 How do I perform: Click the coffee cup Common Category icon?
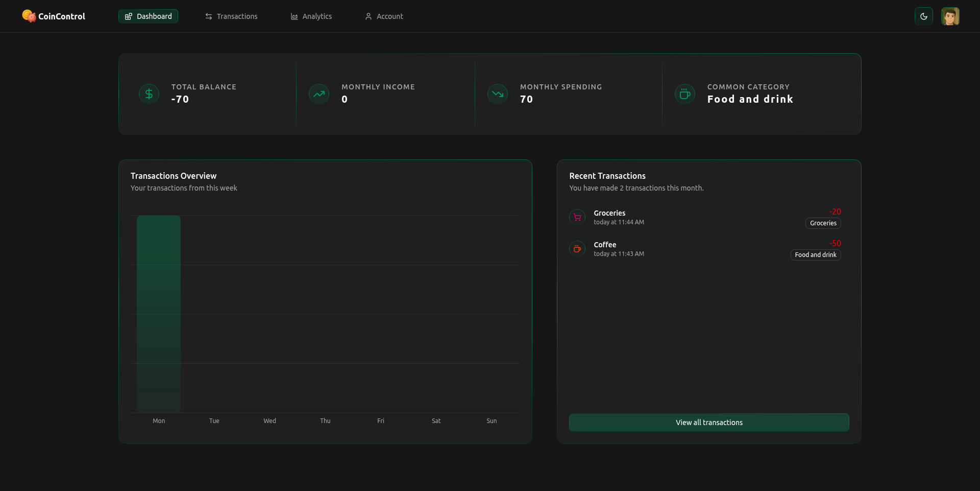tap(684, 94)
